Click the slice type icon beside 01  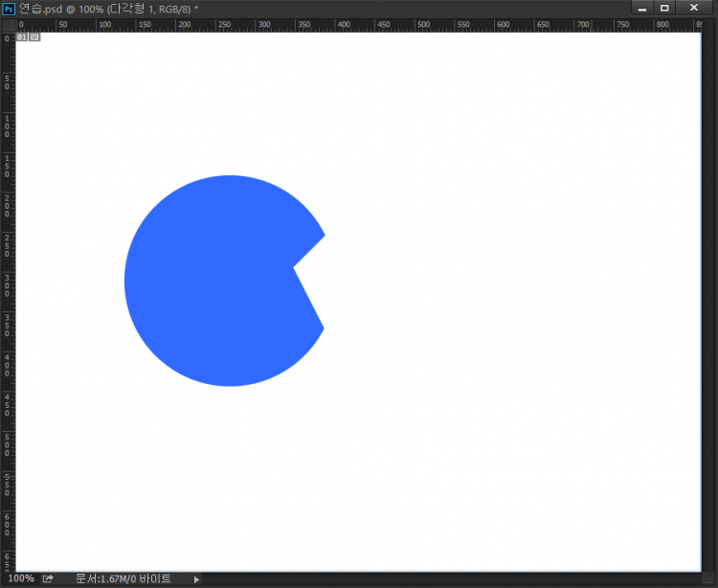pos(34,37)
